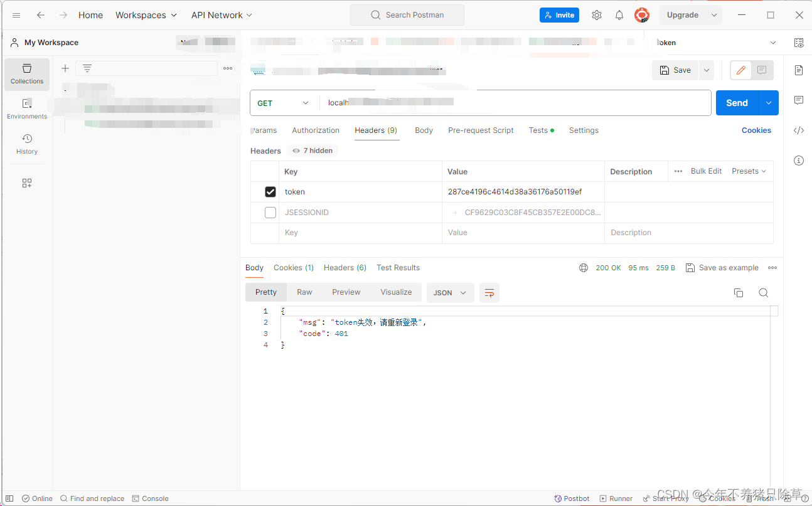Click the Send button
Screen dimensions: 812x506
coord(737,103)
